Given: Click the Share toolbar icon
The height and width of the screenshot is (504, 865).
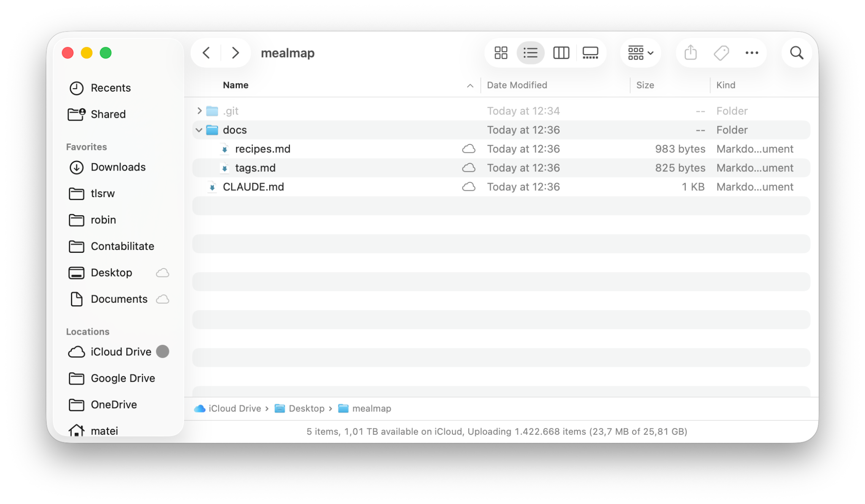Looking at the screenshot, I should (x=691, y=53).
